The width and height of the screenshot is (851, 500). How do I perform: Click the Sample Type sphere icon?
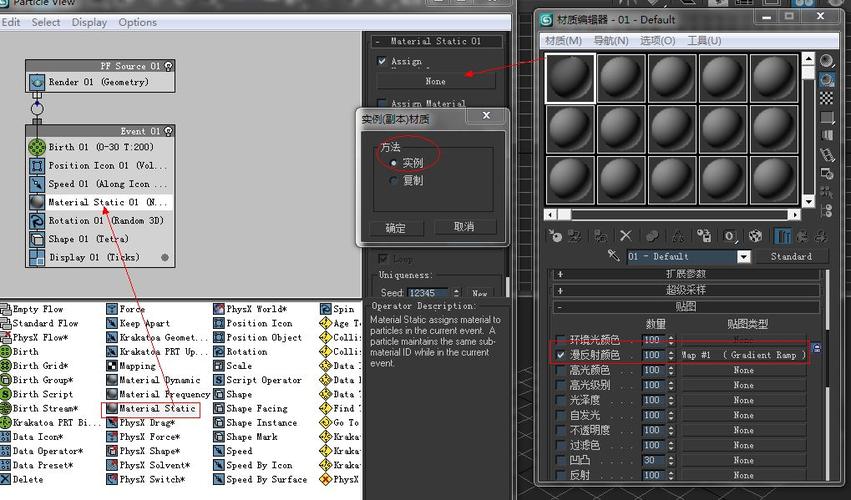click(827, 61)
